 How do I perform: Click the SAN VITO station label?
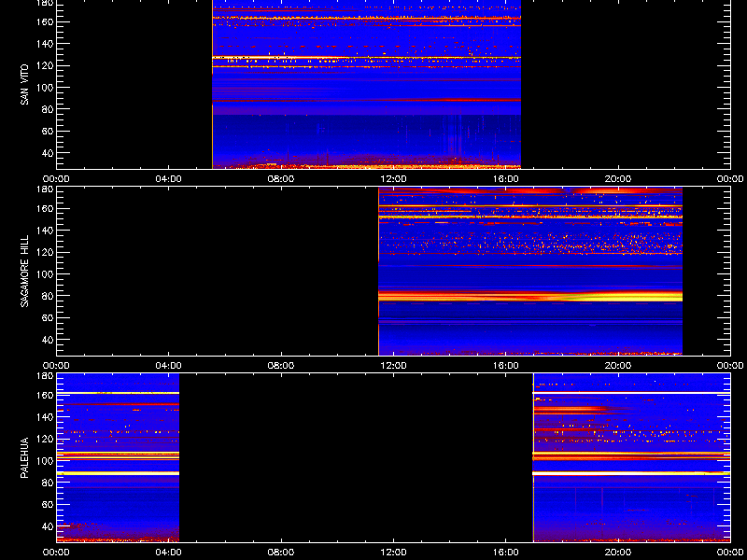tap(24, 84)
